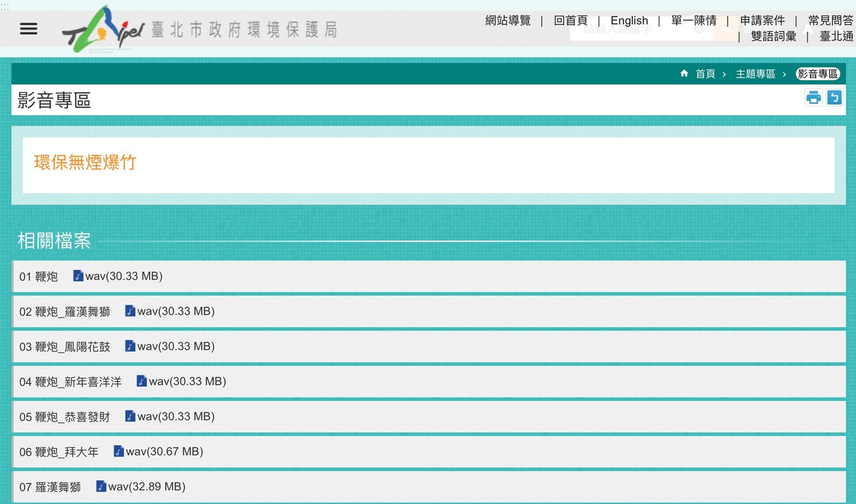Click wav file icon for 07 羅漢舞獅
856x504 pixels.
tap(102, 487)
